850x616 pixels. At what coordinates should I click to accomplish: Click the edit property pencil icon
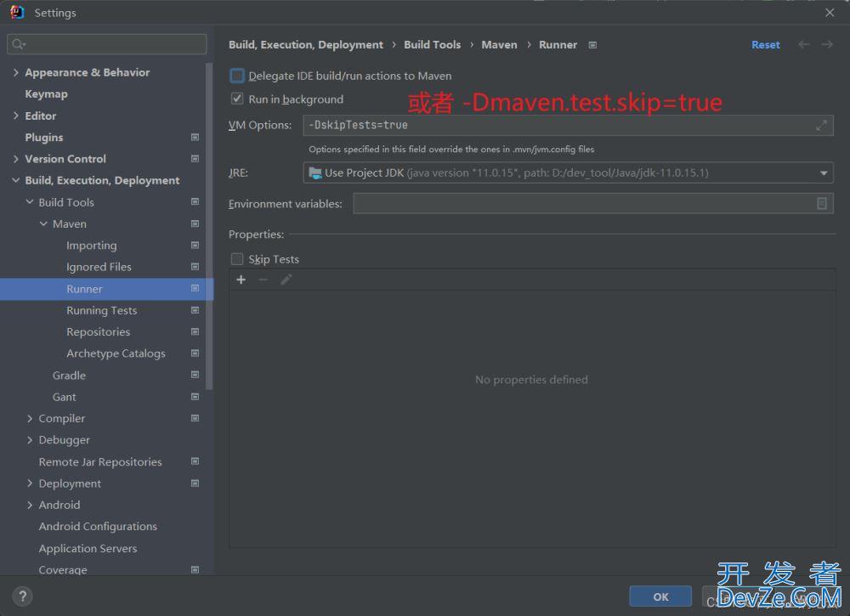coord(286,280)
